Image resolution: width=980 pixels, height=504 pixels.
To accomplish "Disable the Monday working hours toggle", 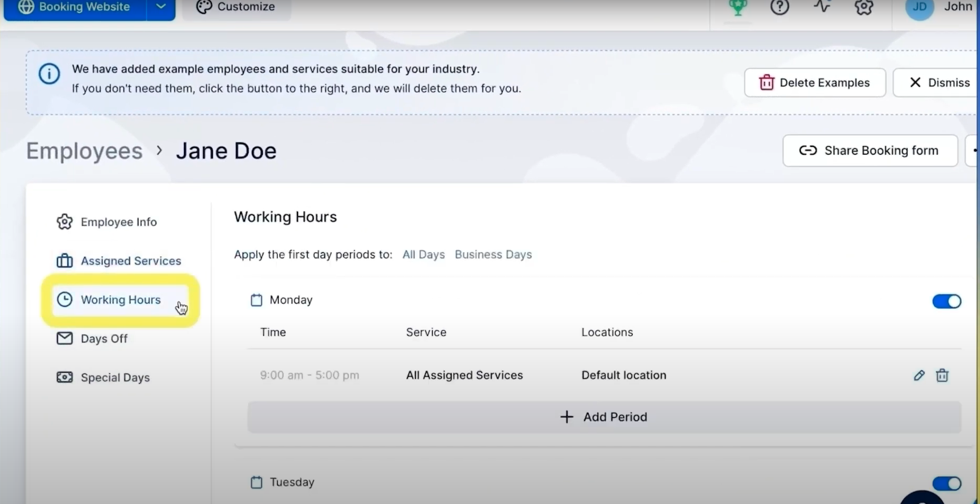I will 946,301.
